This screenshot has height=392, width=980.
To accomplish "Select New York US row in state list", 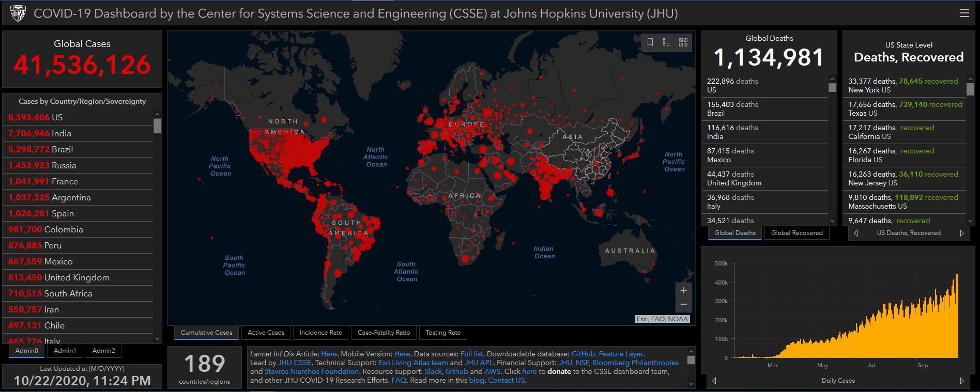I will coord(905,85).
